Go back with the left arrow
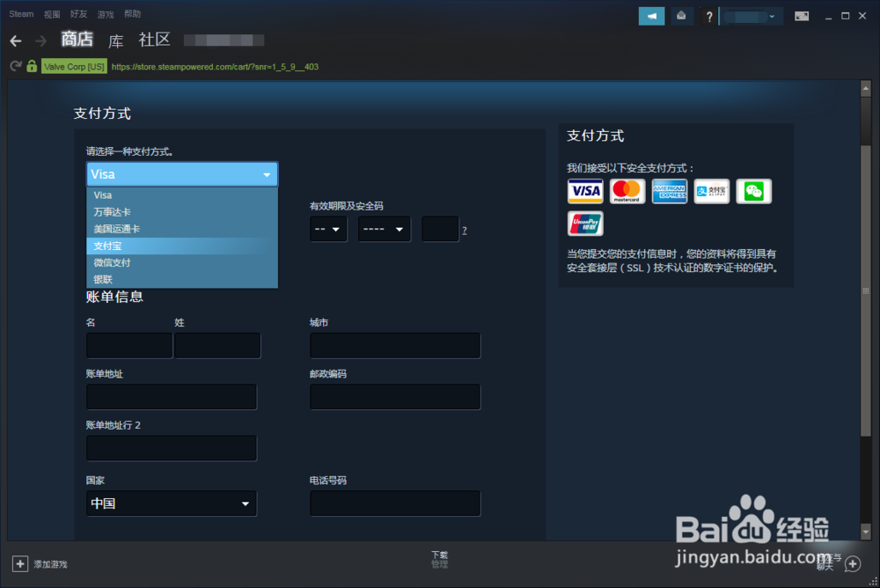Image resolution: width=880 pixels, height=588 pixels. 16,40
